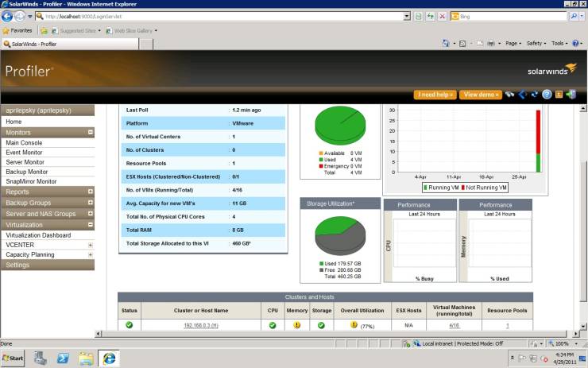The height and width of the screenshot is (368, 588).
Task: Open Windows Explorer folder in taskbar
Action: tap(86, 358)
